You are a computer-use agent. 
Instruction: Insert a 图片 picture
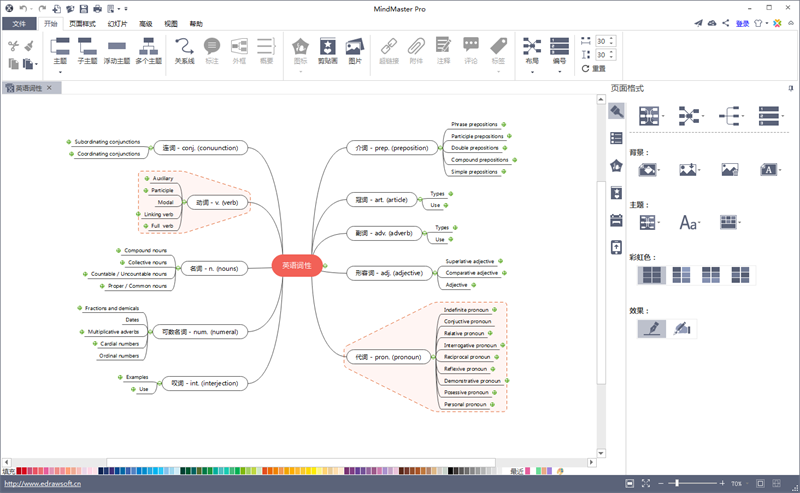point(355,51)
